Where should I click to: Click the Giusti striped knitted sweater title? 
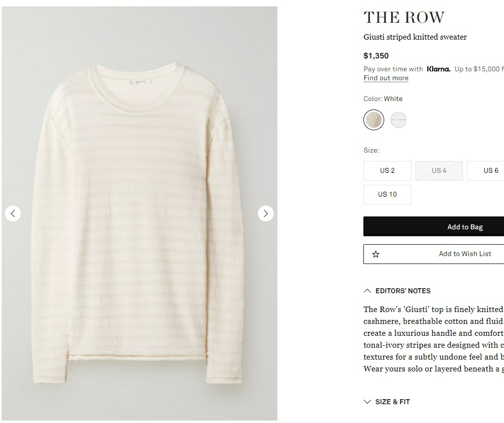pyautogui.click(x=415, y=37)
